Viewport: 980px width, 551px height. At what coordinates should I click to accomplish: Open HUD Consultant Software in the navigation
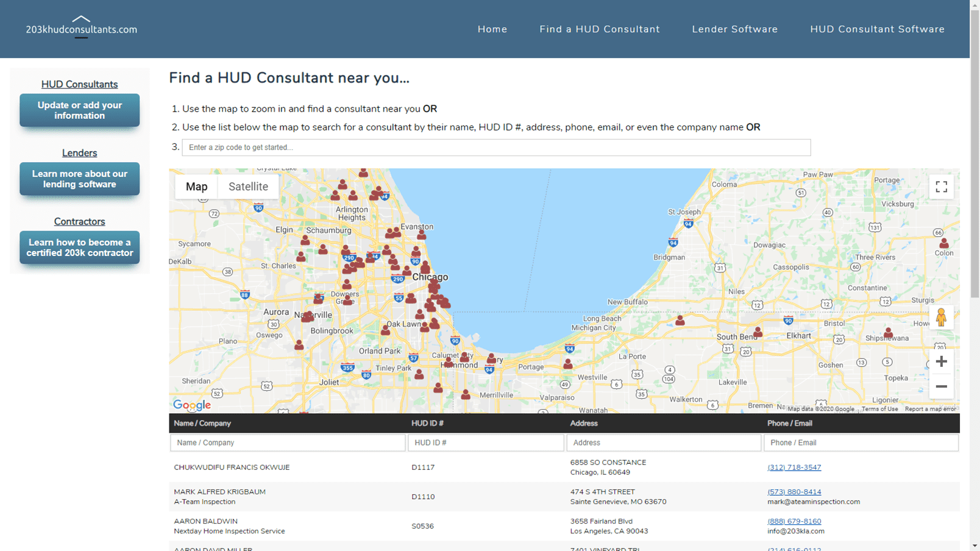tap(877, 29)
